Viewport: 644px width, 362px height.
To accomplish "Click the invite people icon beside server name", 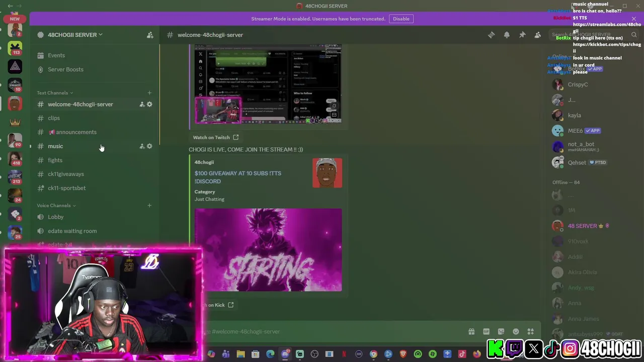I will (x=150, y=35).
